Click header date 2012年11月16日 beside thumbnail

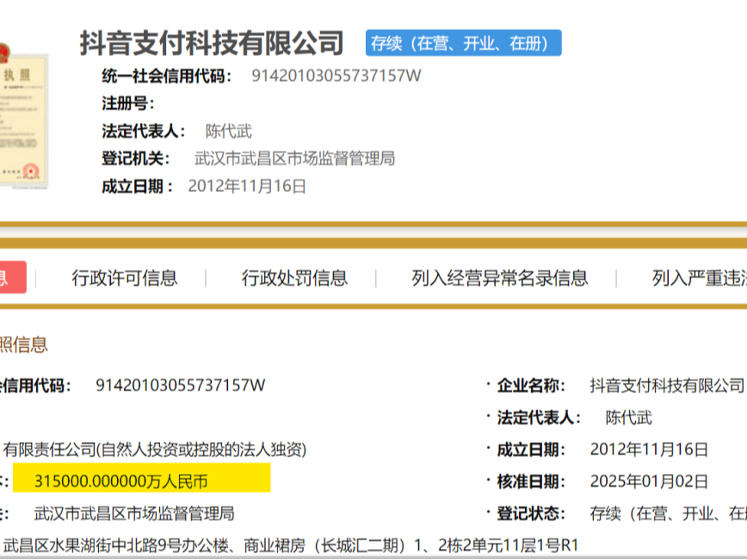click(247, 186)
